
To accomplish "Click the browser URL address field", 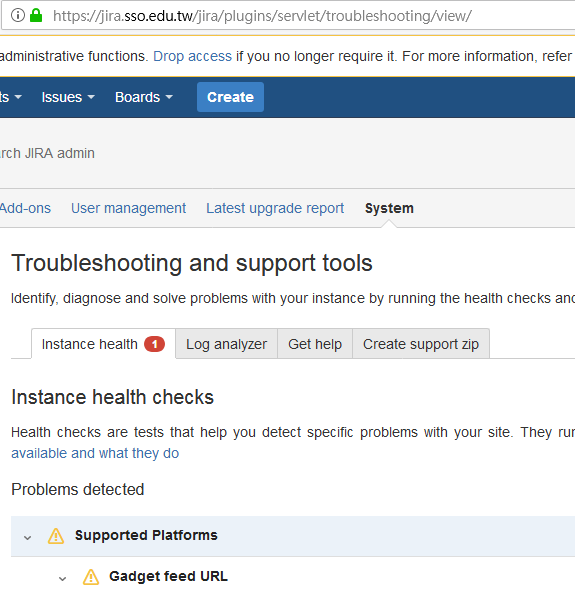I will (289, 16).
